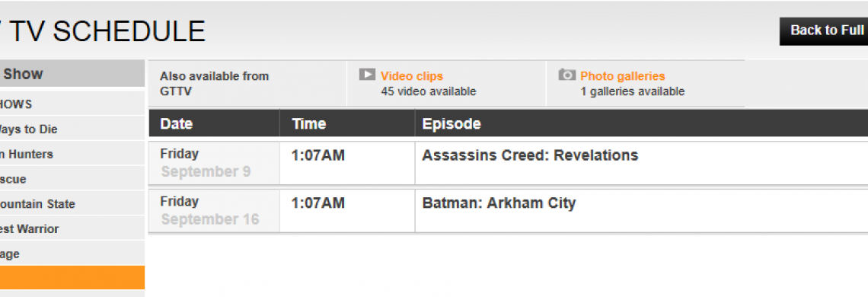The width and height of the screenshot is (868, 297).
Task: Click the Time column header
Action: click(346, 123)
